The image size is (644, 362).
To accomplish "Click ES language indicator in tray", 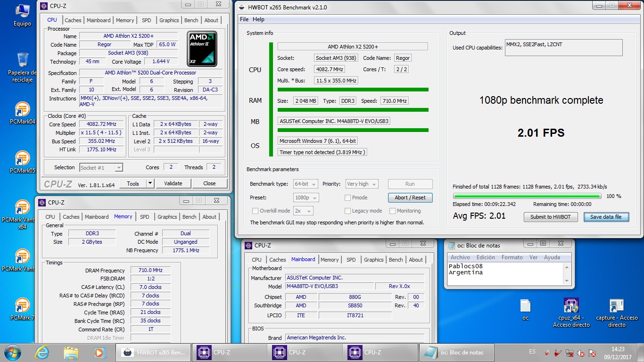I will (x=532, y=352).
